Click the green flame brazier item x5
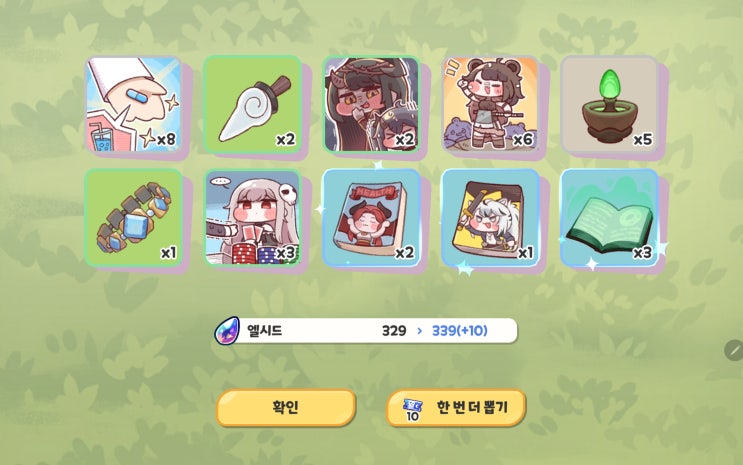 pyautogui.click(x=609, y=104)
